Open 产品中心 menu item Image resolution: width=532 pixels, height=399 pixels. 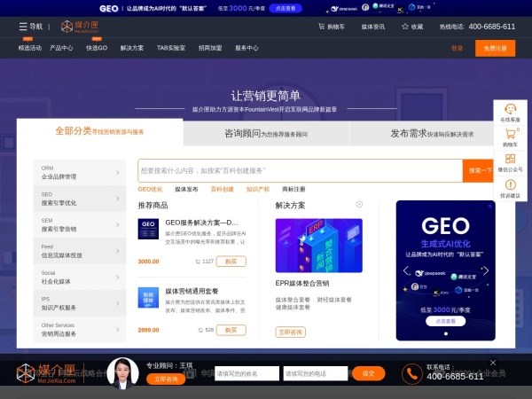[61, 48]
